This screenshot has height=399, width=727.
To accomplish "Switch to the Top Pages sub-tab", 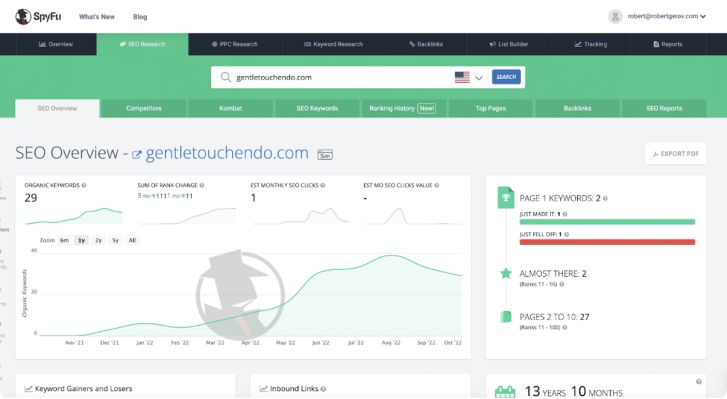I will pos(491,108).
